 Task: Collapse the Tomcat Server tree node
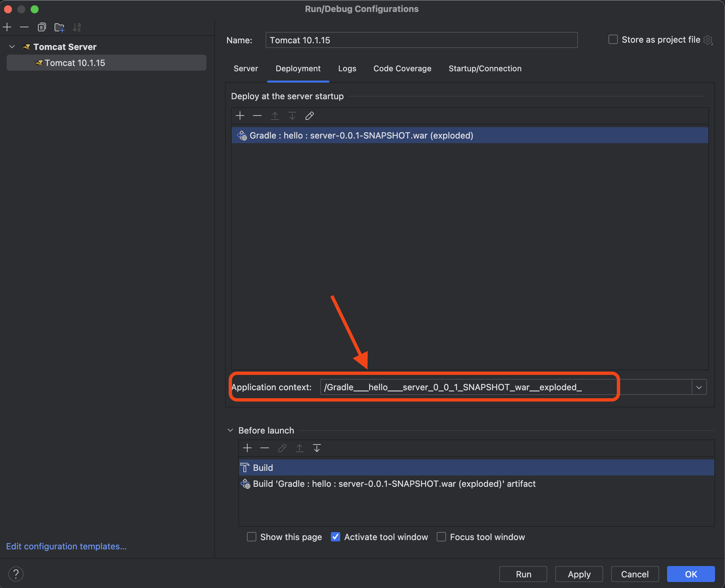(12, 47)
